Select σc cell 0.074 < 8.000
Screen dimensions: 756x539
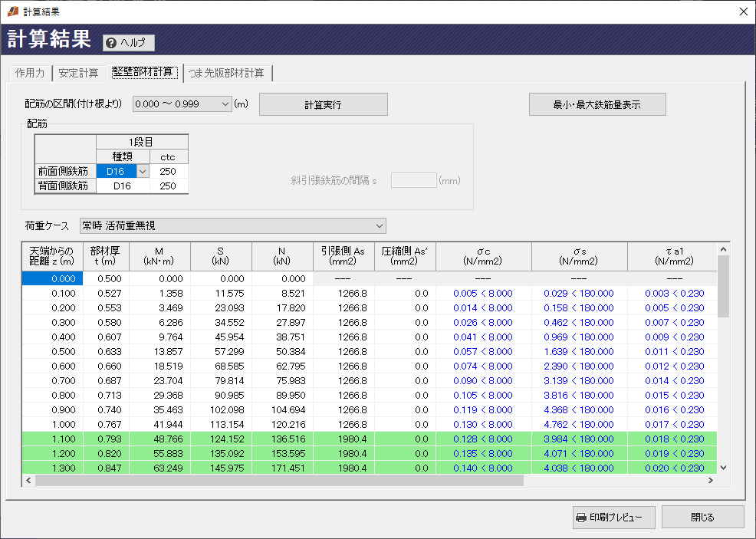[484, 366]
